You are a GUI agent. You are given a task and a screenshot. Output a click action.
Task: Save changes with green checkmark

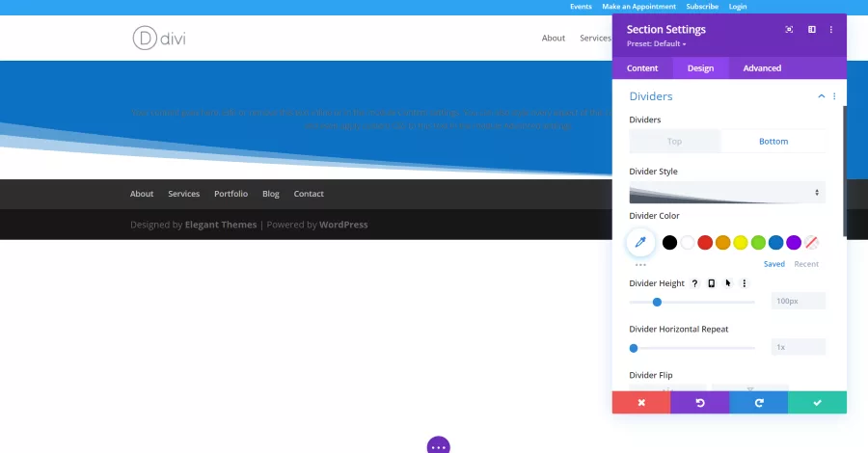click(x=817, y=403)
